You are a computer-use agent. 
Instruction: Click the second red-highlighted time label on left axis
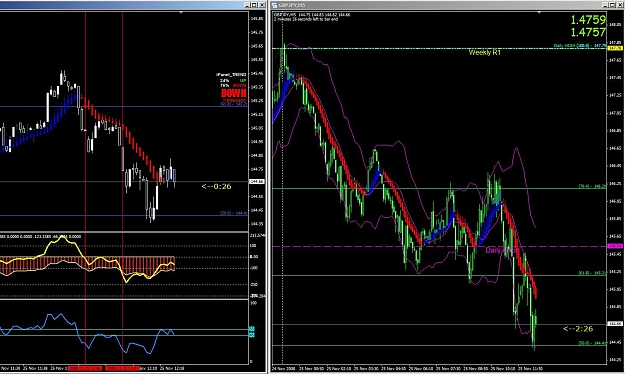coord(122,368)
